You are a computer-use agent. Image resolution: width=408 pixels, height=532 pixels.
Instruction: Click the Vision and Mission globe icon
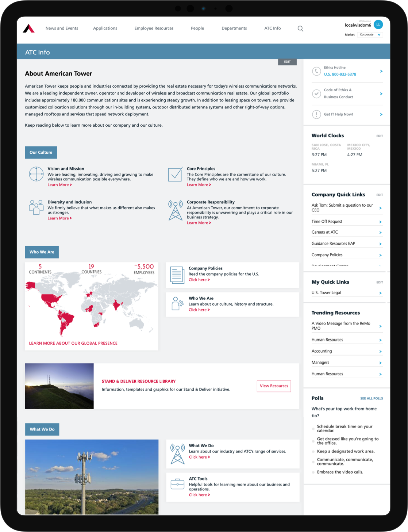point(36,174)
